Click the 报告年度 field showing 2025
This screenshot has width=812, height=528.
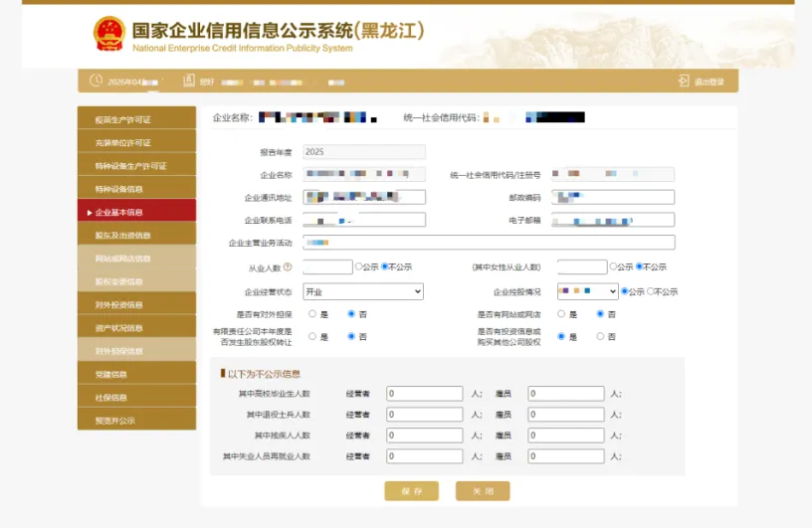364,152
